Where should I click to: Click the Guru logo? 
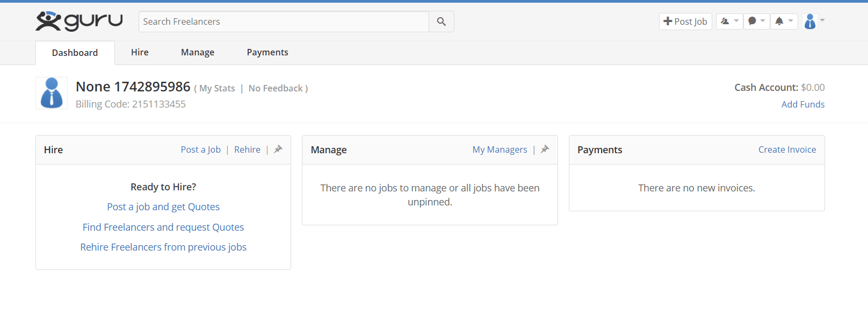pyautogui.click(x=79, y=21)
